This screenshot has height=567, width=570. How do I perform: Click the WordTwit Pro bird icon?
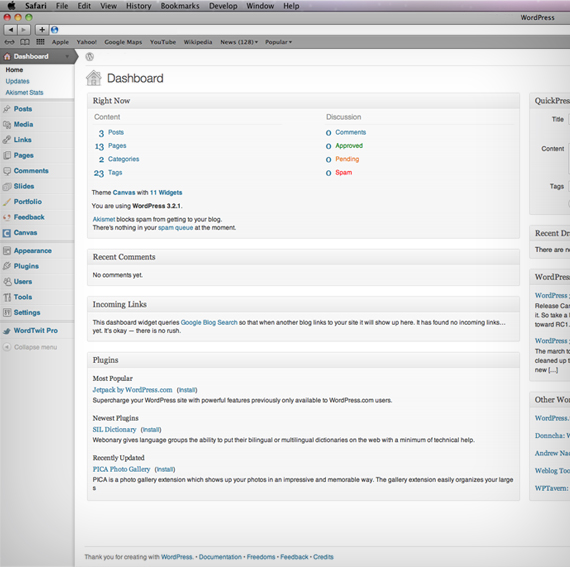point(7,331)
